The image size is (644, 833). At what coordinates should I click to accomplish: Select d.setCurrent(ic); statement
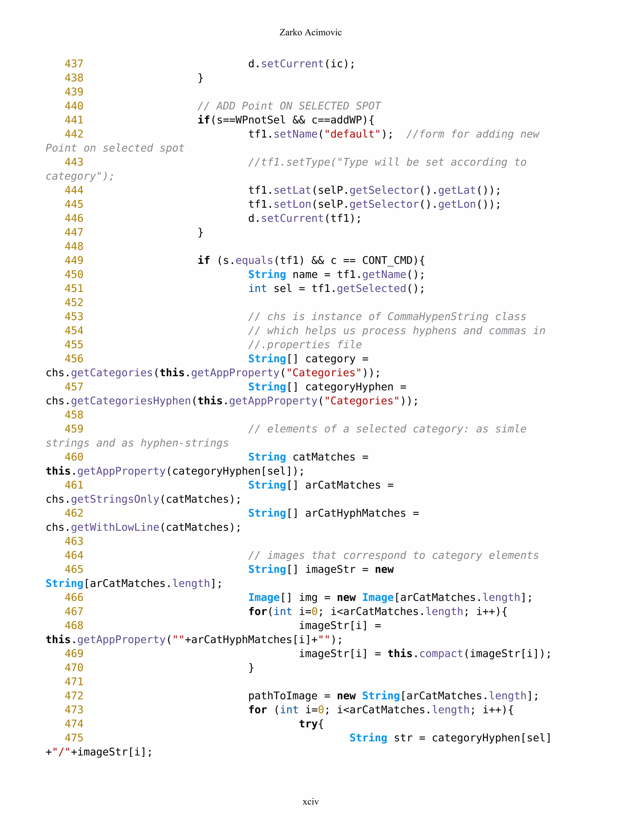(x=301, y=64)
